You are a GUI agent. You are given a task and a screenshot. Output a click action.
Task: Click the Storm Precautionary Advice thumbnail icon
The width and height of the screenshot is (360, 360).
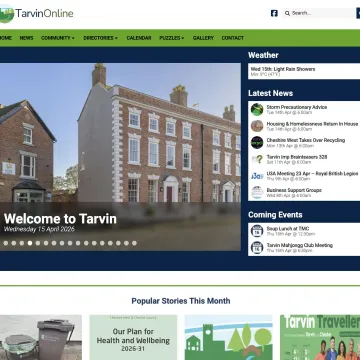click(257, 109)
